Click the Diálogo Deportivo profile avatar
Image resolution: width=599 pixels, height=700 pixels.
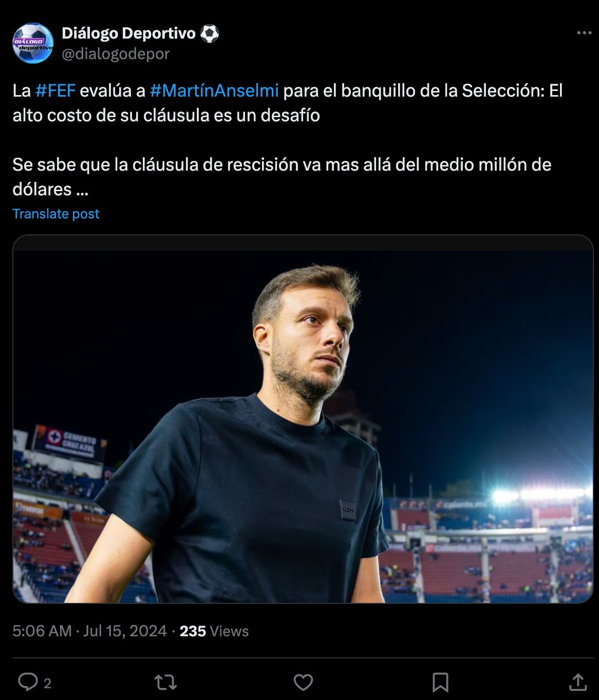(33, 43)
